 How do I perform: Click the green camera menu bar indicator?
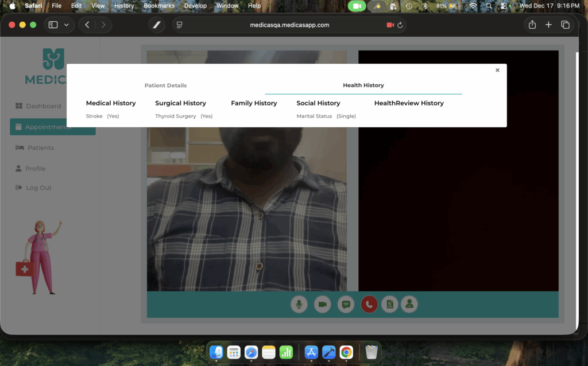(x=357, y=6)
